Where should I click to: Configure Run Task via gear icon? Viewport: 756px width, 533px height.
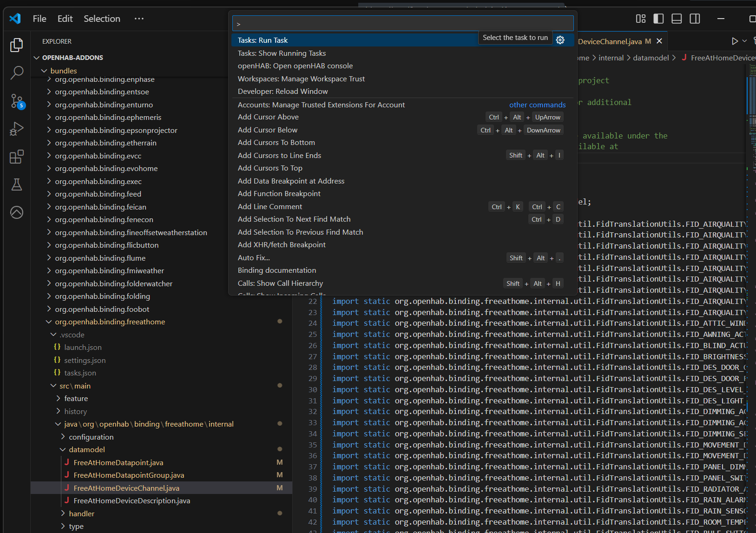tap(560, 40)
